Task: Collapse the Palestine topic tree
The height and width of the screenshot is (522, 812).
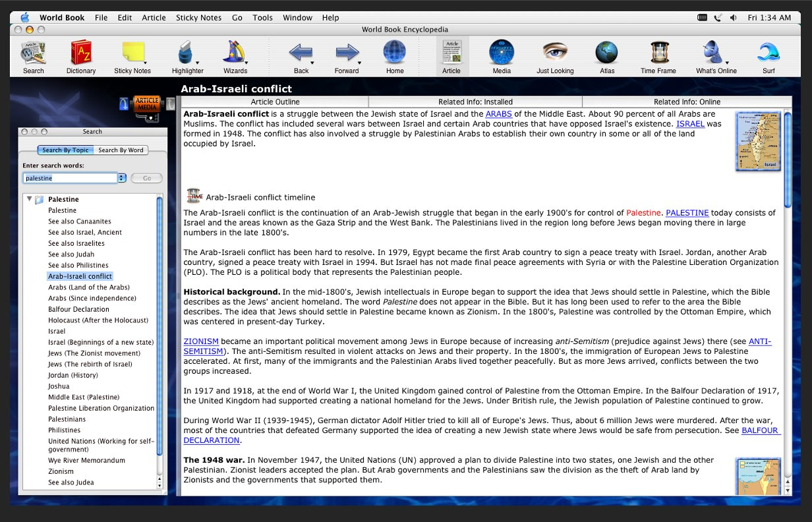Action: pyautogui.click(x=29, y=199)
